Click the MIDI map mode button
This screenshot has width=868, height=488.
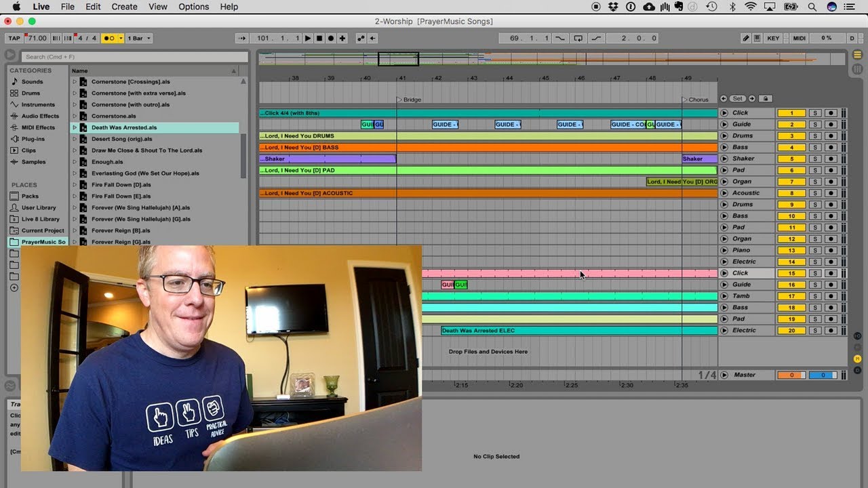click(x=800, y=39)
